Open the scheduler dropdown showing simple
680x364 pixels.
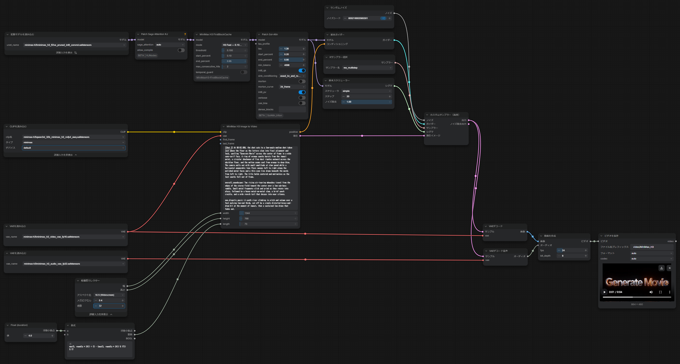pyautogui.click(x=367, y=91)
